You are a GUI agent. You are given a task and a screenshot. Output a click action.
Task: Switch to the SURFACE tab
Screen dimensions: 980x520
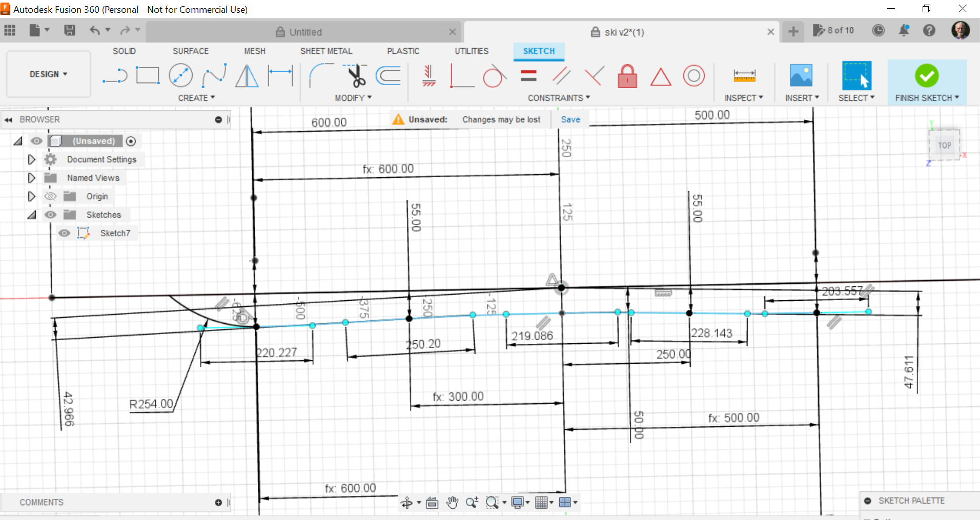(190, 51)
